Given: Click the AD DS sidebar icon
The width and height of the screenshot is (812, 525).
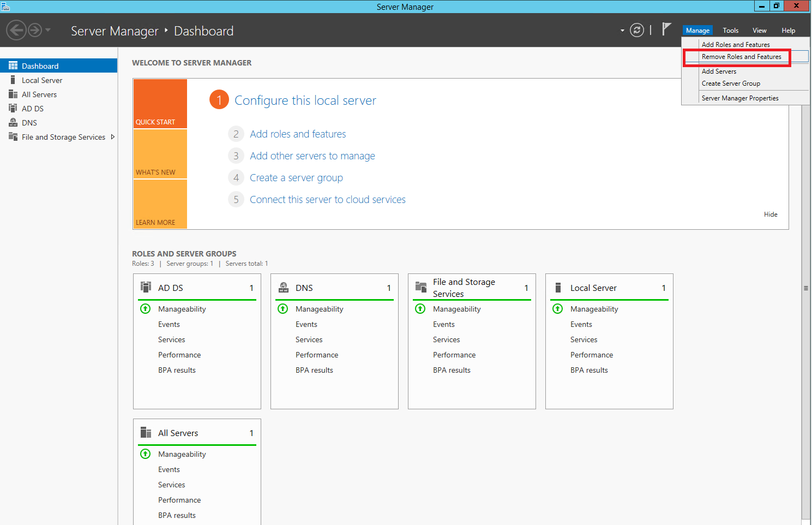Looking at the screenshot, I should (13, 108).
